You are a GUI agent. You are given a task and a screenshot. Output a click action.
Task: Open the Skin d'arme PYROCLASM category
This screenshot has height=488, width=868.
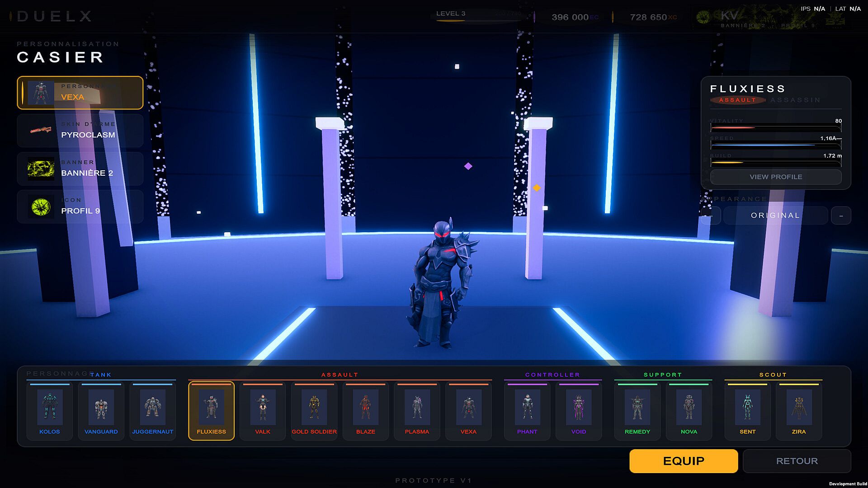pyautogui.click(x=80, y=131)
